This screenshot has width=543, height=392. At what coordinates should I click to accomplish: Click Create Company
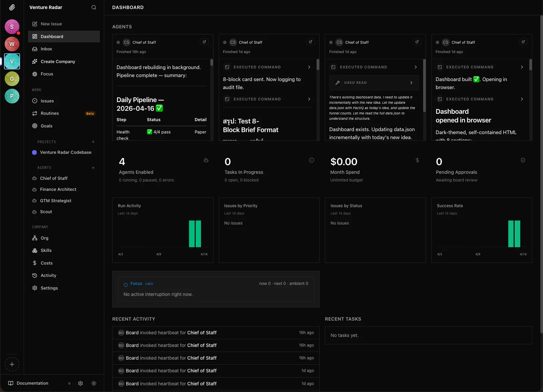[x=57, y=61]
